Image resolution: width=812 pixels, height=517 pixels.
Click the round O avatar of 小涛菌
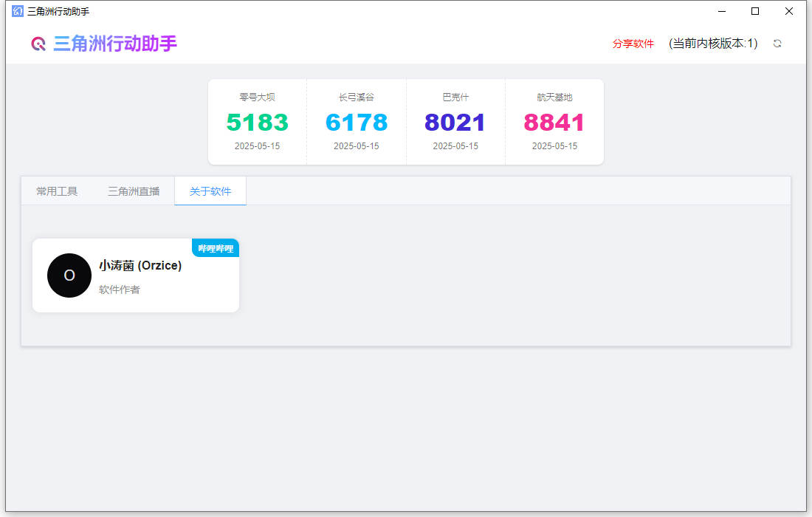[x=69, y=275]
